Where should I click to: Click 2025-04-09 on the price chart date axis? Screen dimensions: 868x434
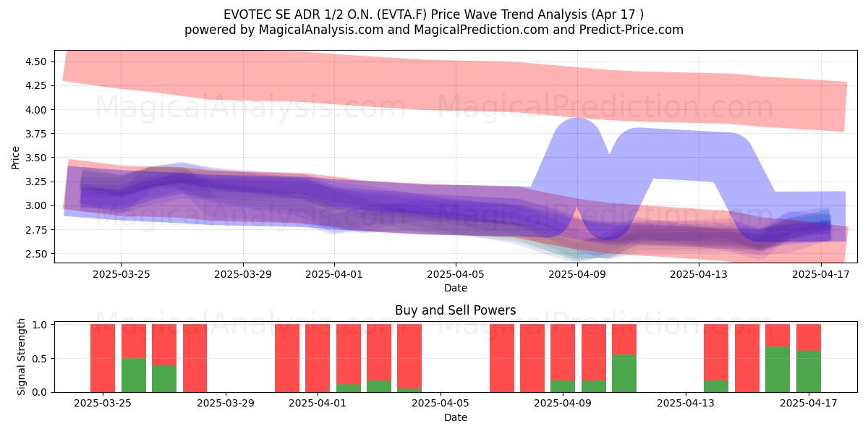pyautogui.click(x=577, y=274)
